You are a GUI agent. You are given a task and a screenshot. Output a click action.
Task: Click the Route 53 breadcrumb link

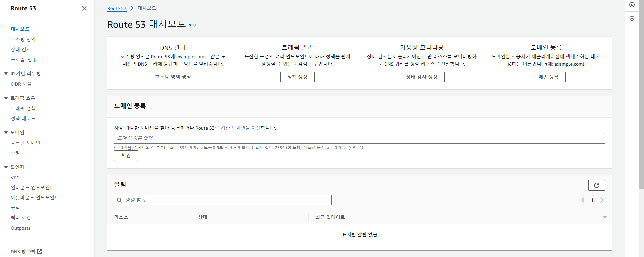117,8
